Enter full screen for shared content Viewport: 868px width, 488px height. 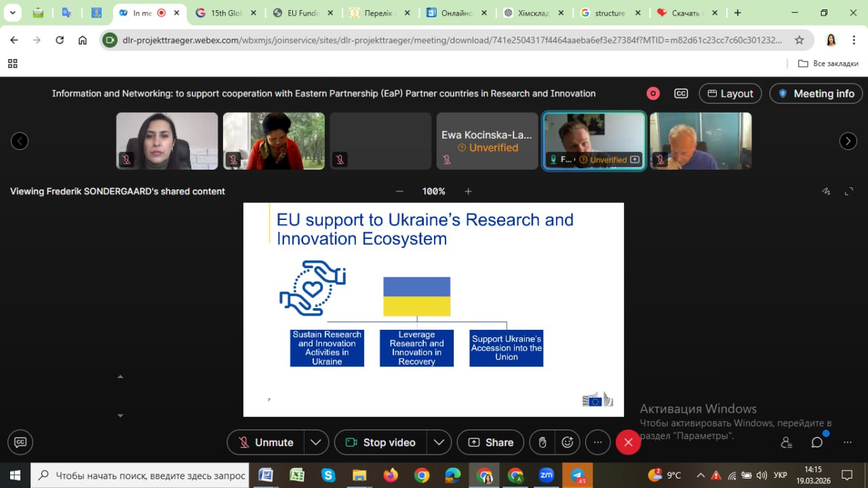coord(849,191)
